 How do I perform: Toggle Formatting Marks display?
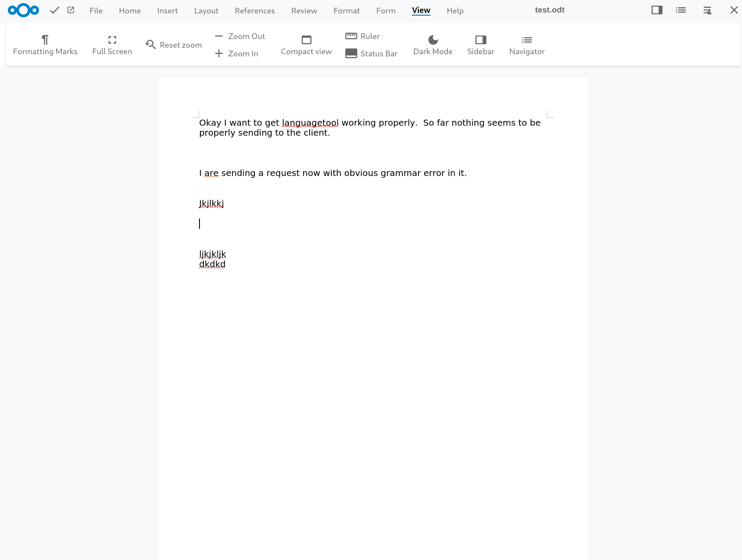[45, 45]
